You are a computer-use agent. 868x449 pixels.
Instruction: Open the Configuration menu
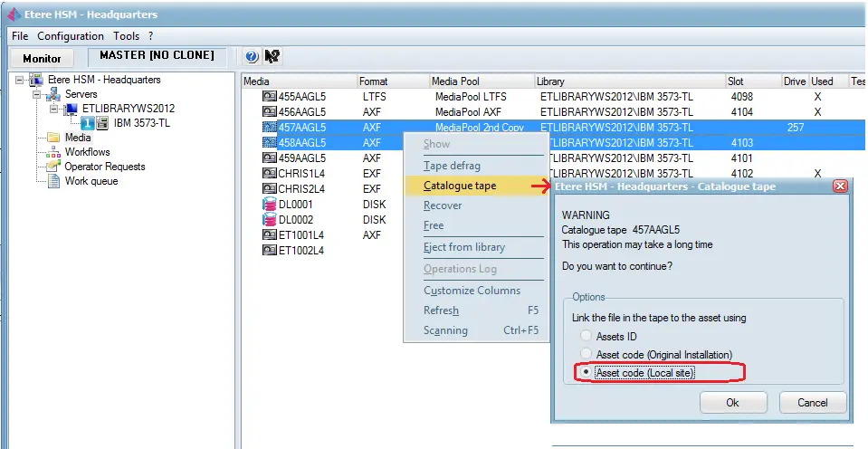tap(71, 36)
